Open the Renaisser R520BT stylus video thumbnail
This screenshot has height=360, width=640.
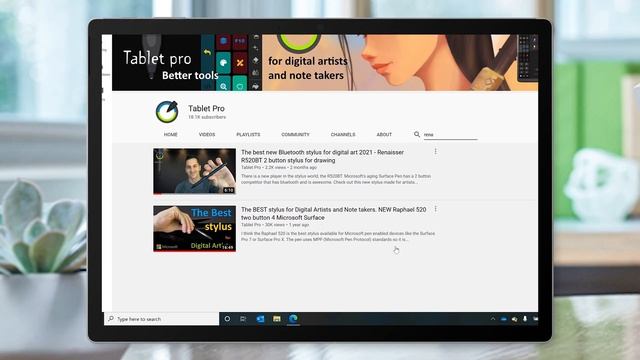194,171
